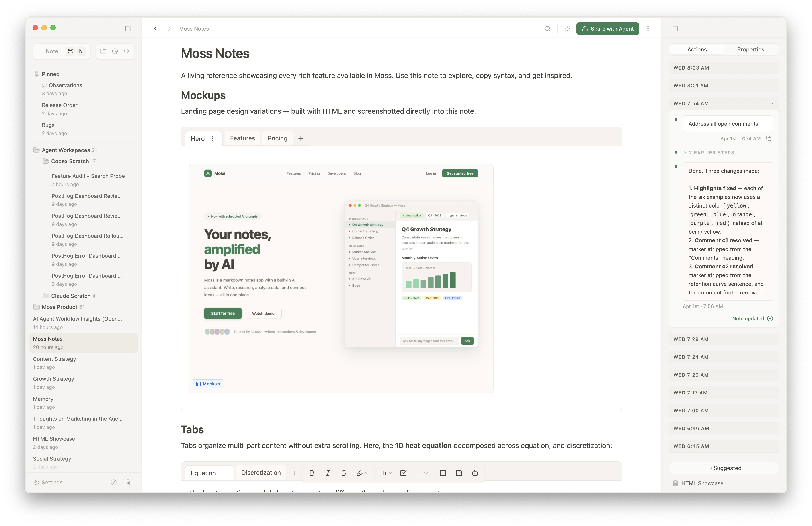Image resolution: width=812 pixels, height=526 pixels.
Task: Insert a checklist from the toolbar
Action: tap(404, 473)
